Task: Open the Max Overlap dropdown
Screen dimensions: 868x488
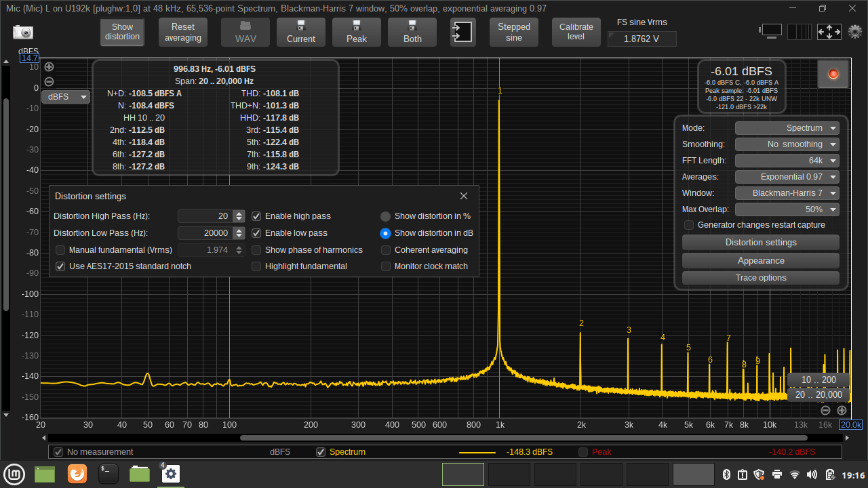Action: pyautogui.click(x=787, y=209)
